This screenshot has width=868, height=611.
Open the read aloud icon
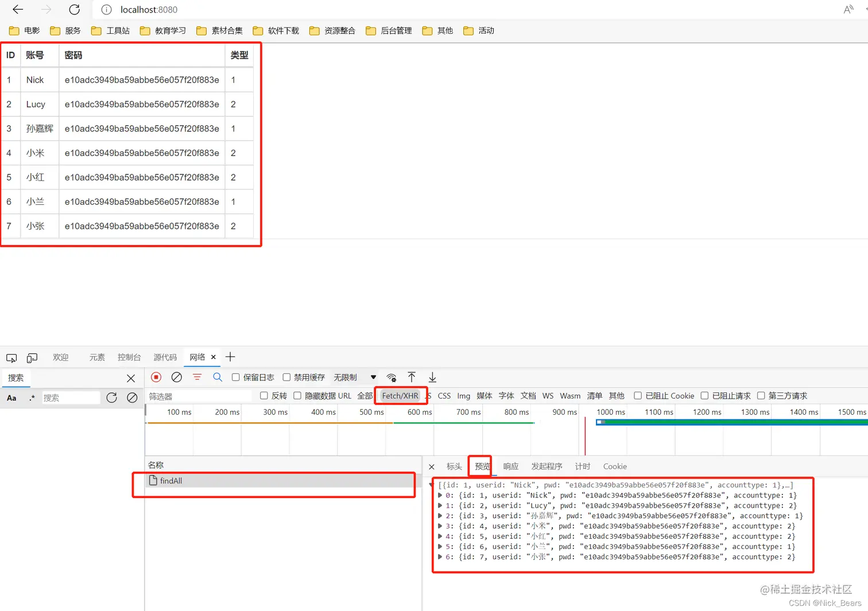[848, 10]
